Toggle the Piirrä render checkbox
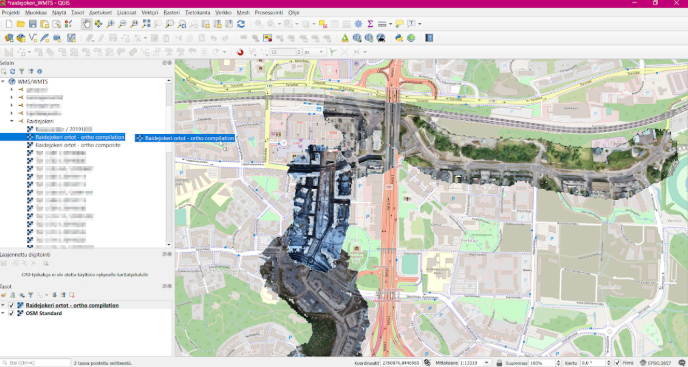The image size is (688, 367). click(617, 363)
